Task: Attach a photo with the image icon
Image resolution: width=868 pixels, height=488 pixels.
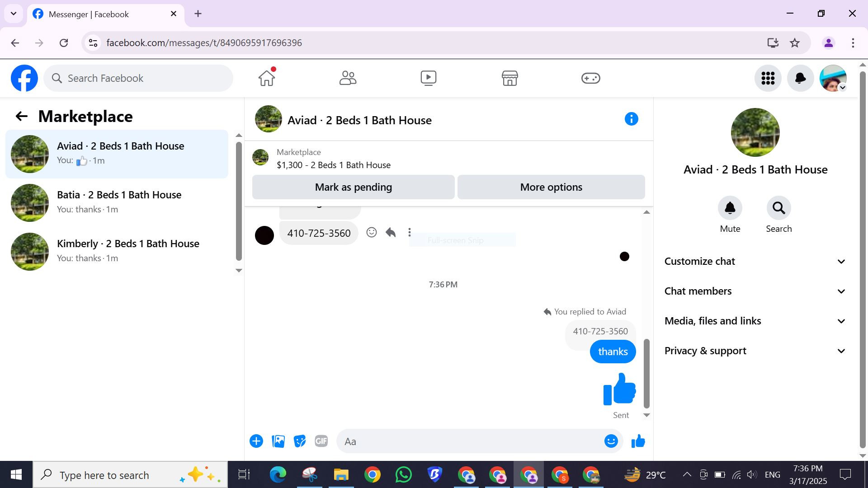Action: (278, 441)
